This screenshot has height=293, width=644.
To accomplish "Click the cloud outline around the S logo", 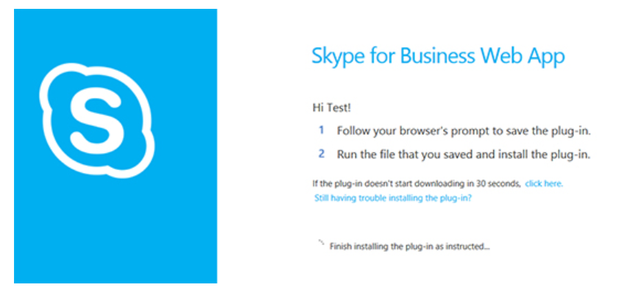I will [x=97, y=121].
